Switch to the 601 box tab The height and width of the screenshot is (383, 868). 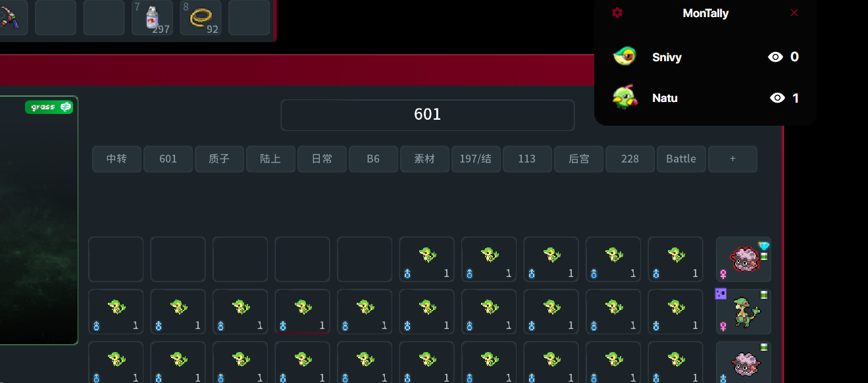click(168, 159)
